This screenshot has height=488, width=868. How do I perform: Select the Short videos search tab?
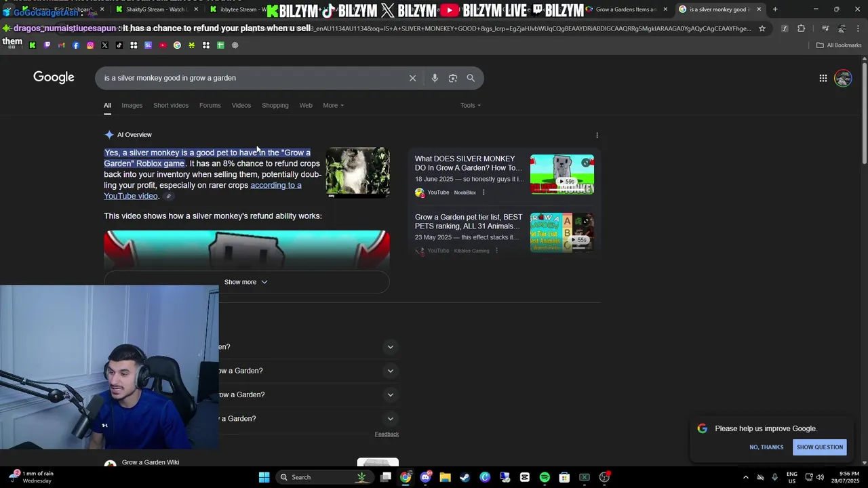click(171, 105)
